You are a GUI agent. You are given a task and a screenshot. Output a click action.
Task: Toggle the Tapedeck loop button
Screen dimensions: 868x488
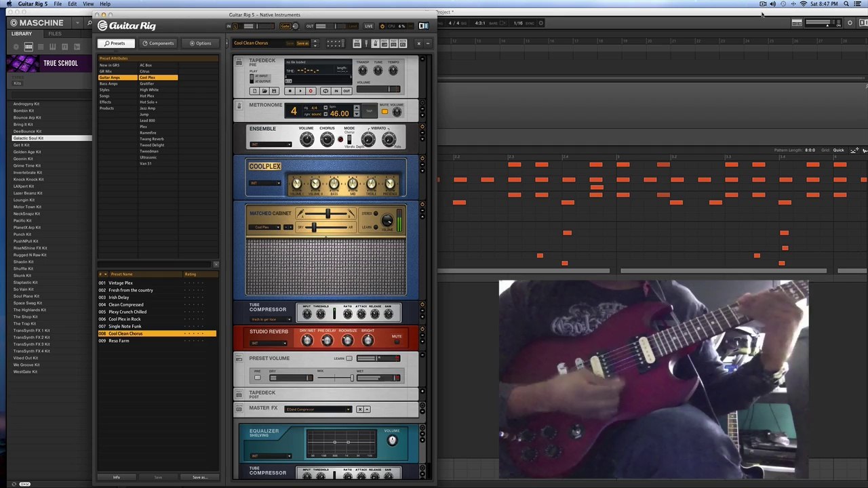point(325,91)
